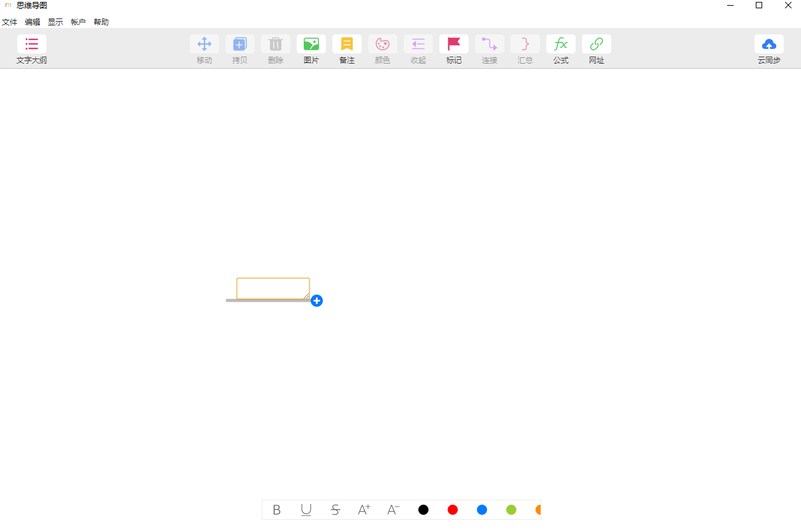Screen dimensions: 801x532
Task: Open the 文字大纲 text outline view
Action: (32, 45)
